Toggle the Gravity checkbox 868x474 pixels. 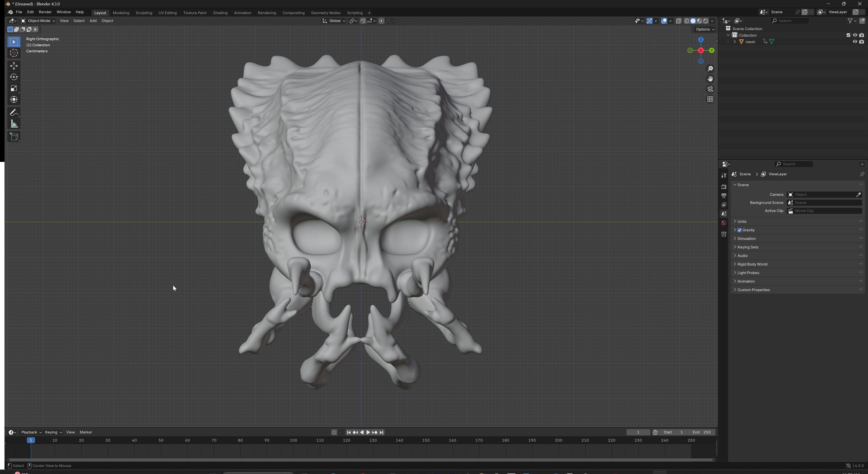point(739,230)
